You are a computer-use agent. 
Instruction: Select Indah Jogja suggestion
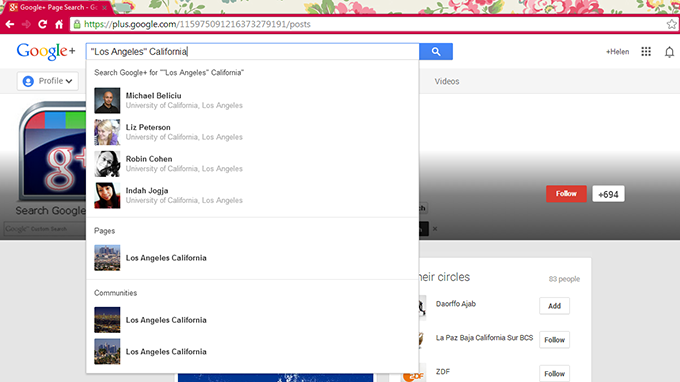pos(252,195)
